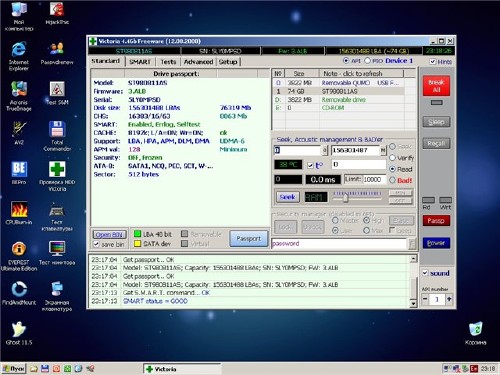Click the Limit value field
Screen dimensions: 500x375
(x=374, y=179)
